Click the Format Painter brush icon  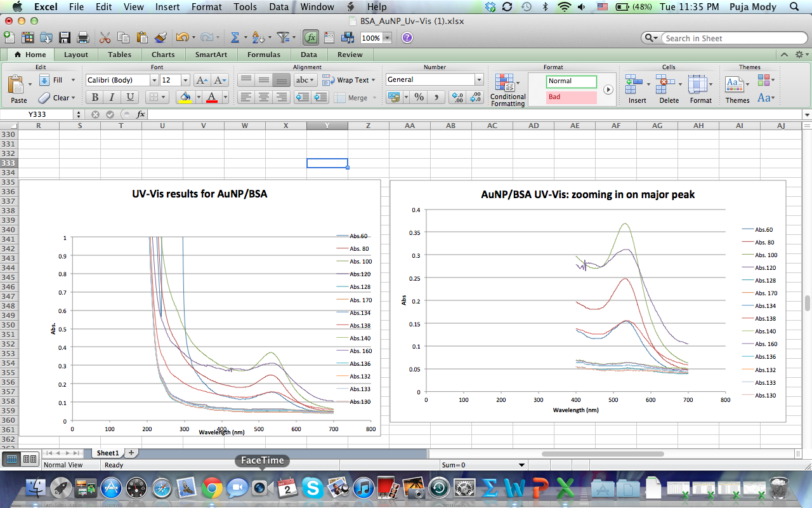point(160,38)
